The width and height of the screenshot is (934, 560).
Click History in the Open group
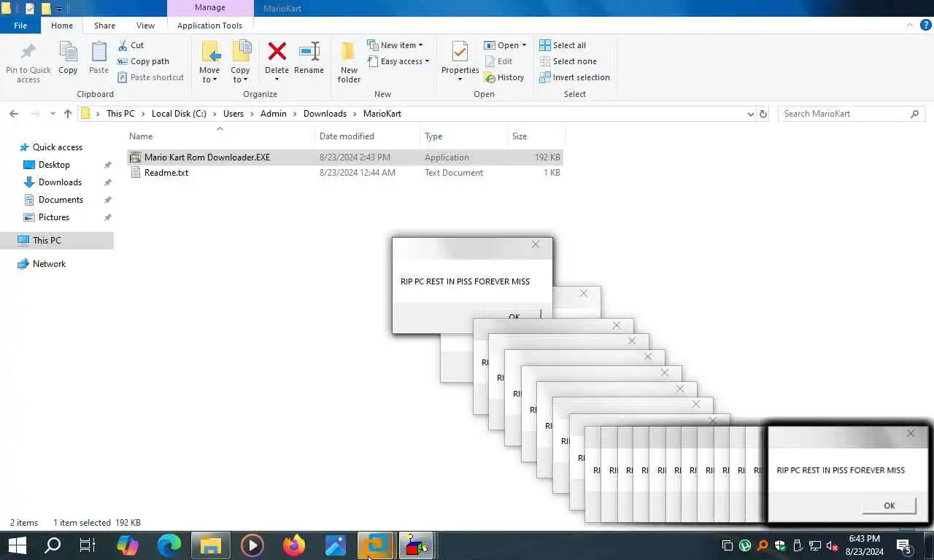point(504,77)
